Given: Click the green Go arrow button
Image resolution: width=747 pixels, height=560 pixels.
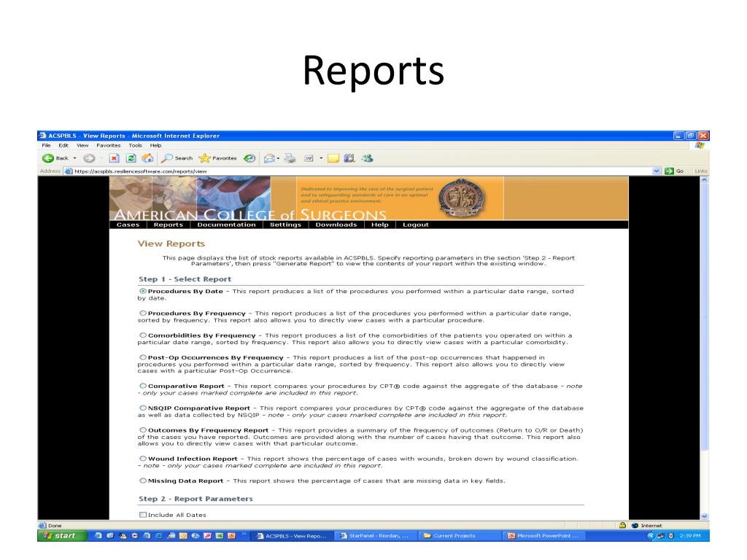Looking at the screenshot, I should [x=669, y=171].
